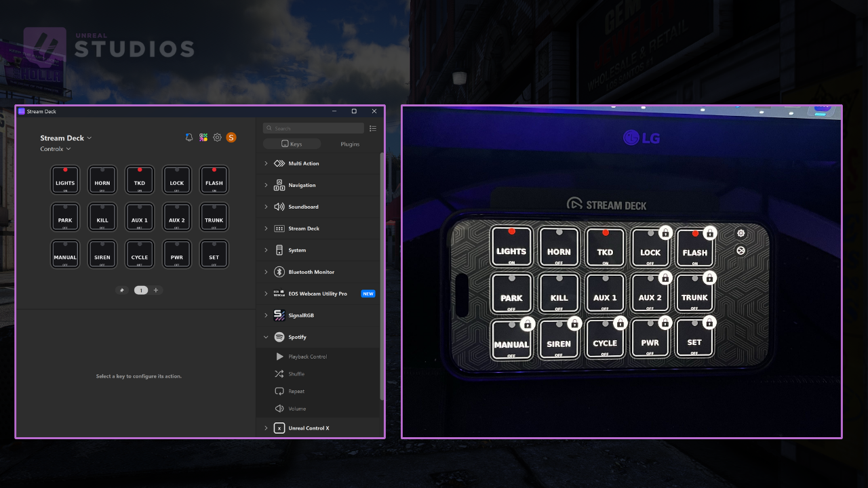The height and width of the screenshot is (488, 868).
Task: Tap the round icon below the phone's gear
Action: 741,250
